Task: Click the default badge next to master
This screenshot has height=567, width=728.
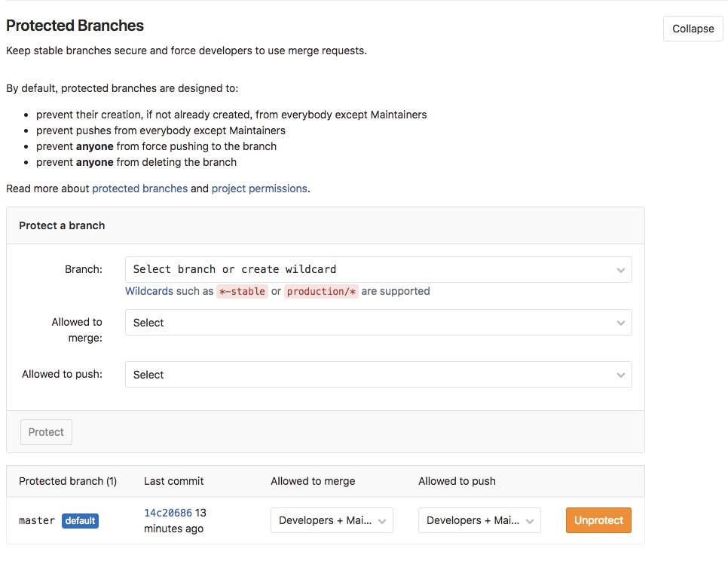Action: coord(80,520)
